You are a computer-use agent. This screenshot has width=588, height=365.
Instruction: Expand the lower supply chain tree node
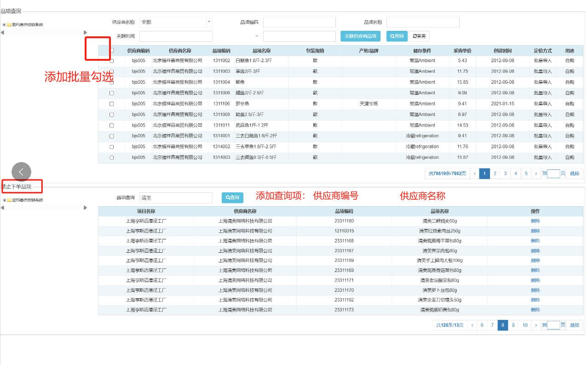pos(4,200)
